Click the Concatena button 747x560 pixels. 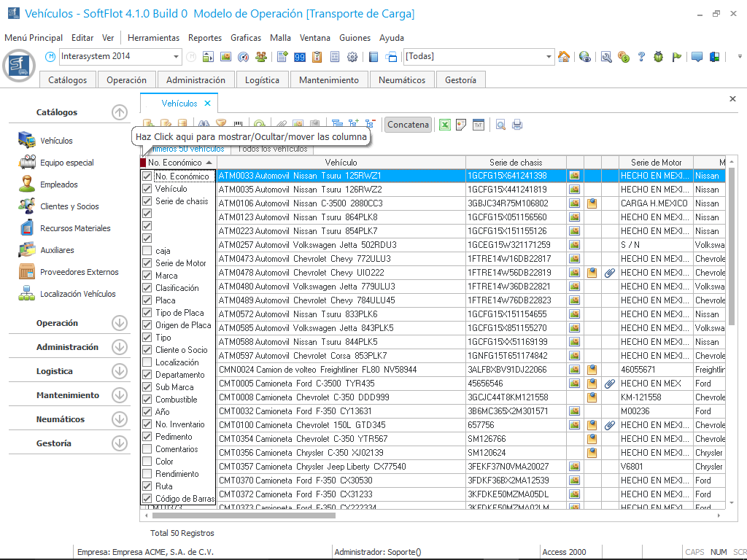(408, 125)
